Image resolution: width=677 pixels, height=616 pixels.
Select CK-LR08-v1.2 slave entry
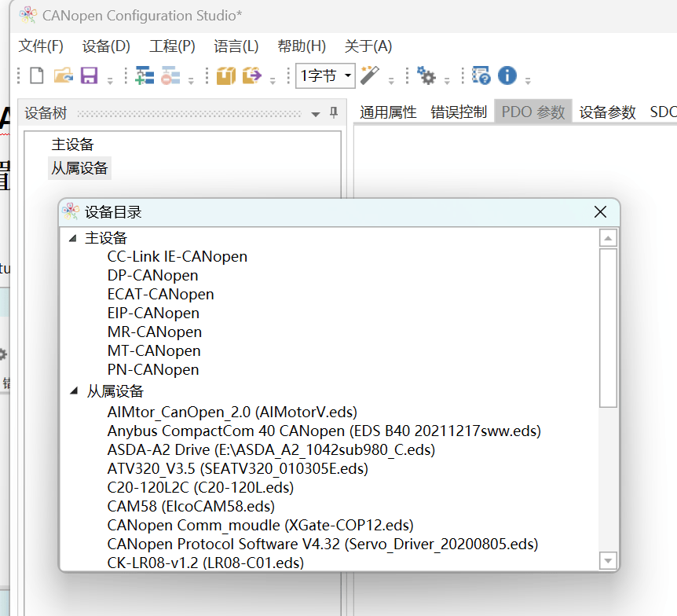click(206, 563)
